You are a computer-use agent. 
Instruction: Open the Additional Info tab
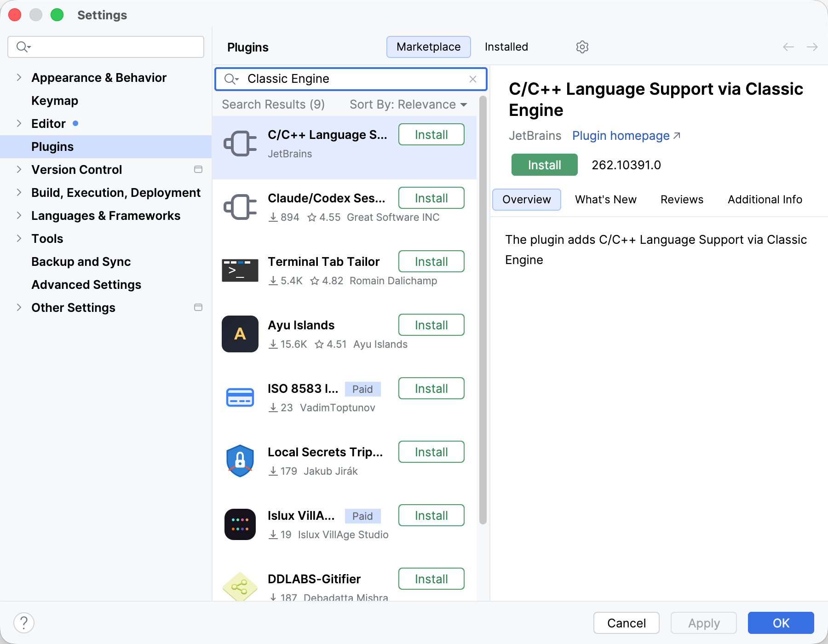pos(765,200)
